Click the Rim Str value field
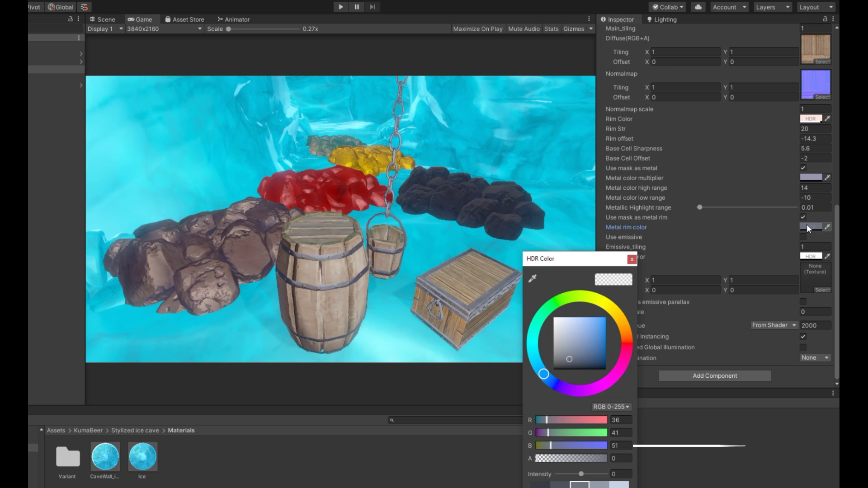Viewport: 868px width, 488px height. 816,129
